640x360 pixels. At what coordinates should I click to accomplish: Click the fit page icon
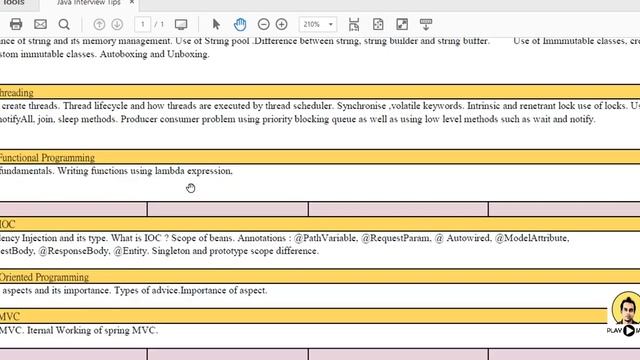378,24
